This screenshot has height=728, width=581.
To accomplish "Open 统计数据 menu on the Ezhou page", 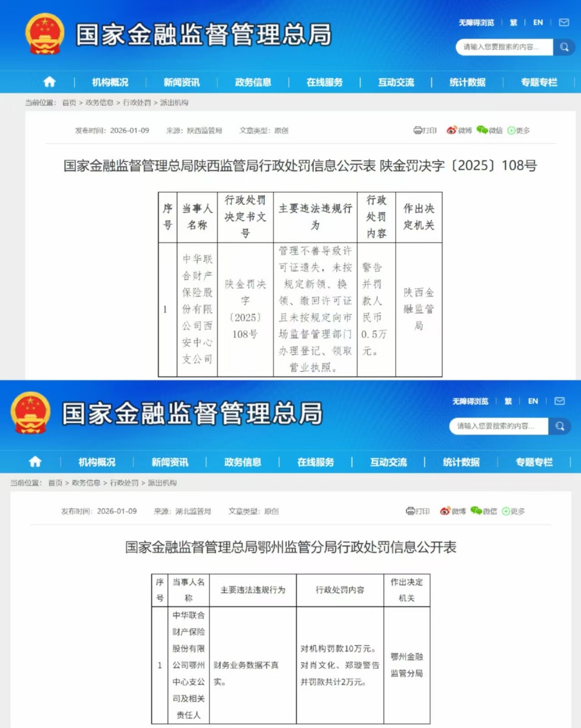I will (461, 462).
